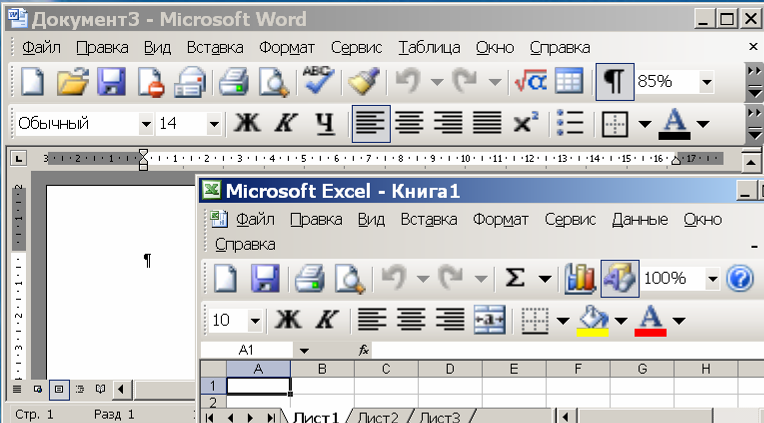
Task: Click merge and center in Excel
Action: [489, 320]
